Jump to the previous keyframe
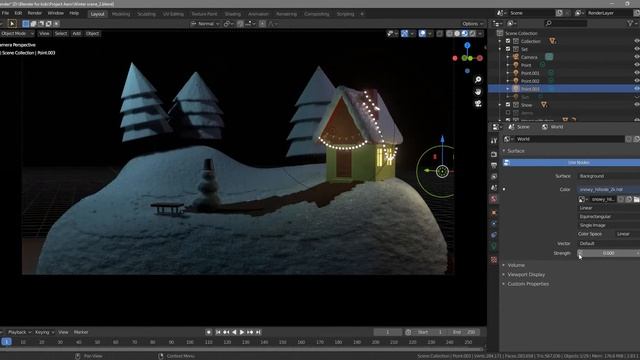The image size is (640, 360). (x=226, y=332)
